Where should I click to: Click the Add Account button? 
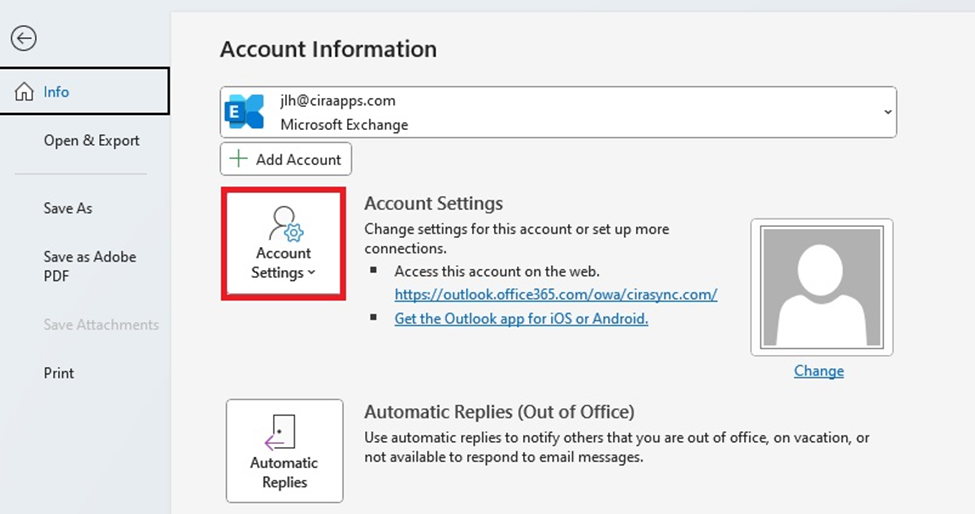click(285, 159)
